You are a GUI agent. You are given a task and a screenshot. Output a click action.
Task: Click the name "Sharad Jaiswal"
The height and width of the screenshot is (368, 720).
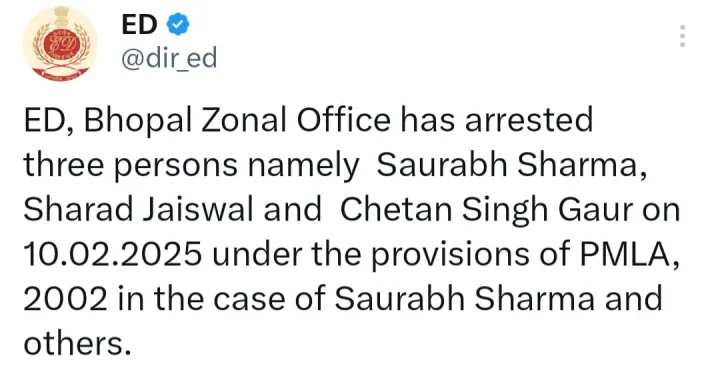(138, 210)
